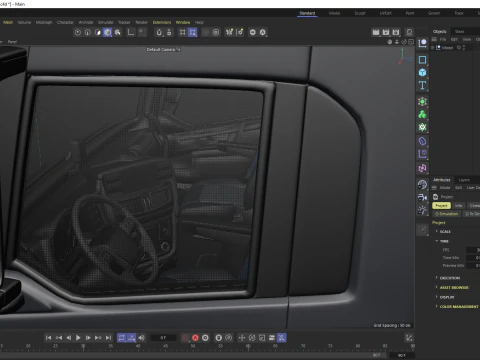This screenshot has height=360, width=480.
Task: Open Attributes Mode menu
Action: (445, 188)
